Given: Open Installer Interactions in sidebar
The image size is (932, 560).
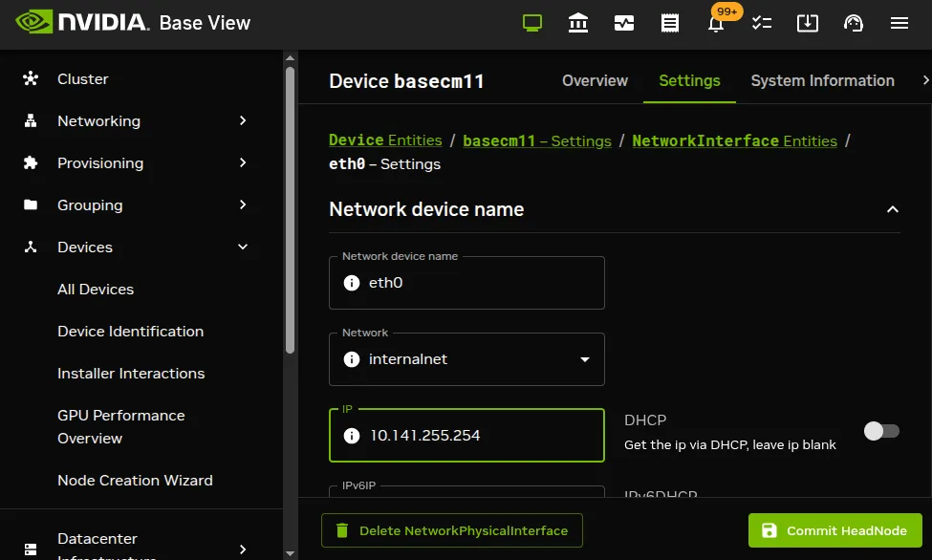Looking at the screenshot, I should point(131,374).
